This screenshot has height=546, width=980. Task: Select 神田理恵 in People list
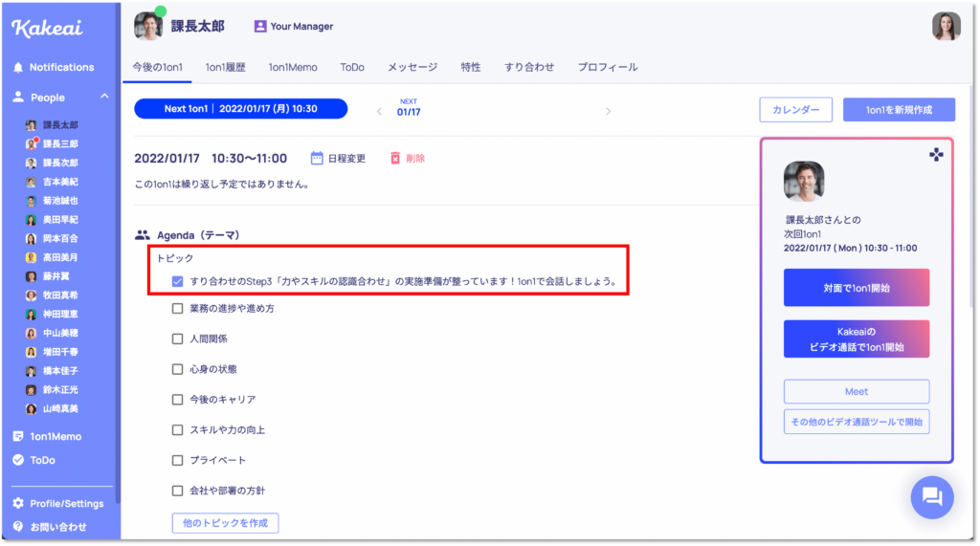[60, 315]
